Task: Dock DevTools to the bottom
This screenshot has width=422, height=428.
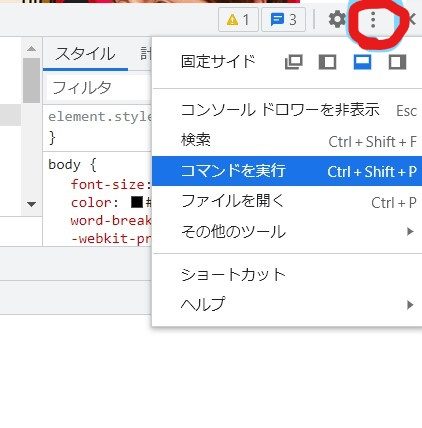Action: click(362, 62)
